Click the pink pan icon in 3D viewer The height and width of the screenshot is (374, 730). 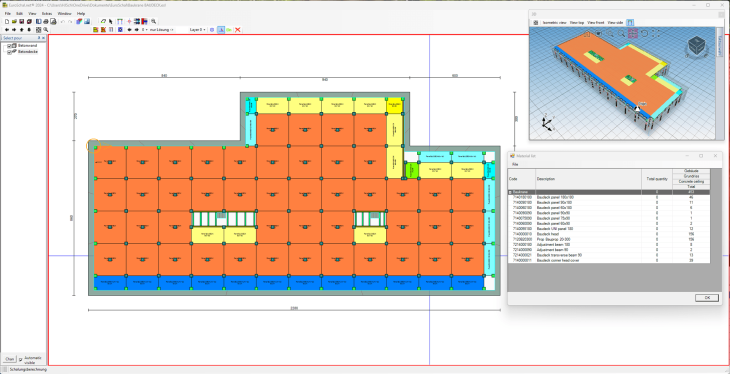(633, 34)
